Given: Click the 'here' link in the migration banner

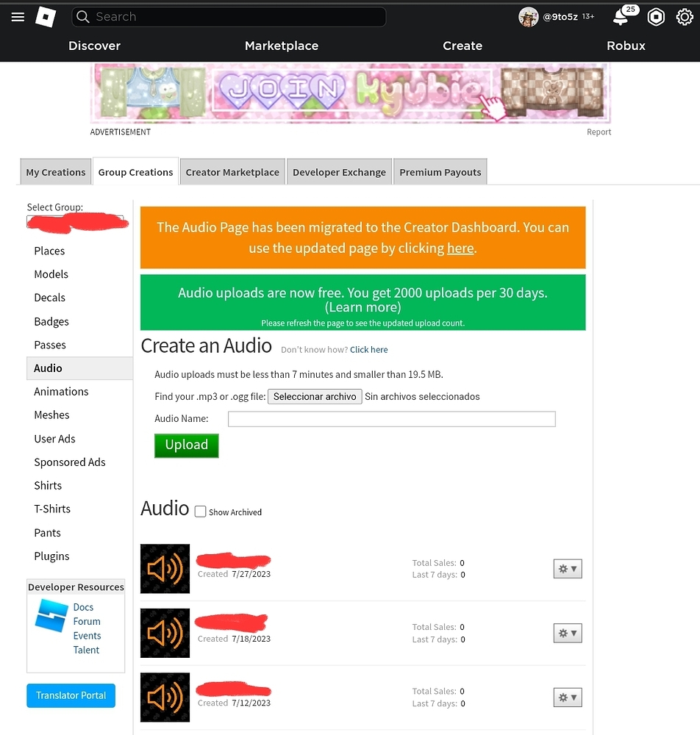Looking at the screenshot, I should coord(460,248).
